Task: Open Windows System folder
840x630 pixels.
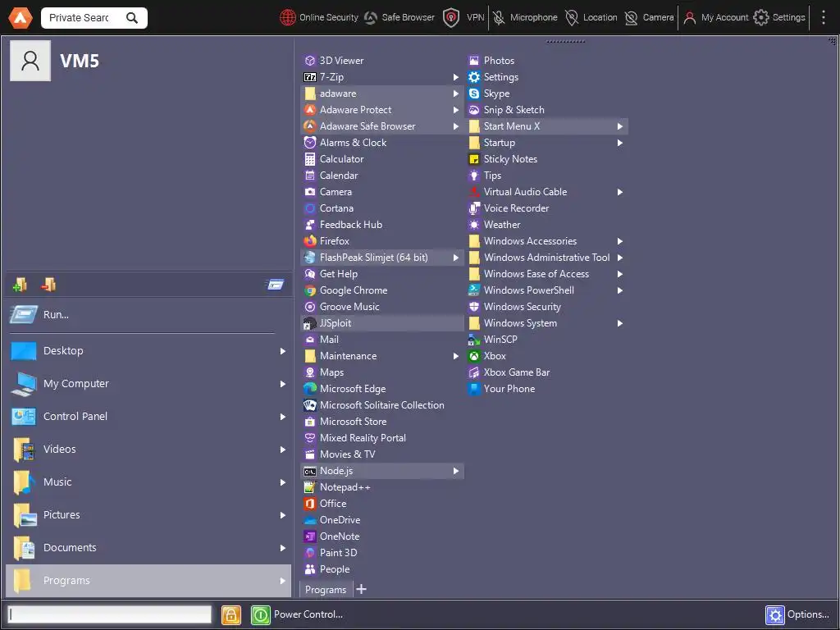Action: tap(547, 323)
